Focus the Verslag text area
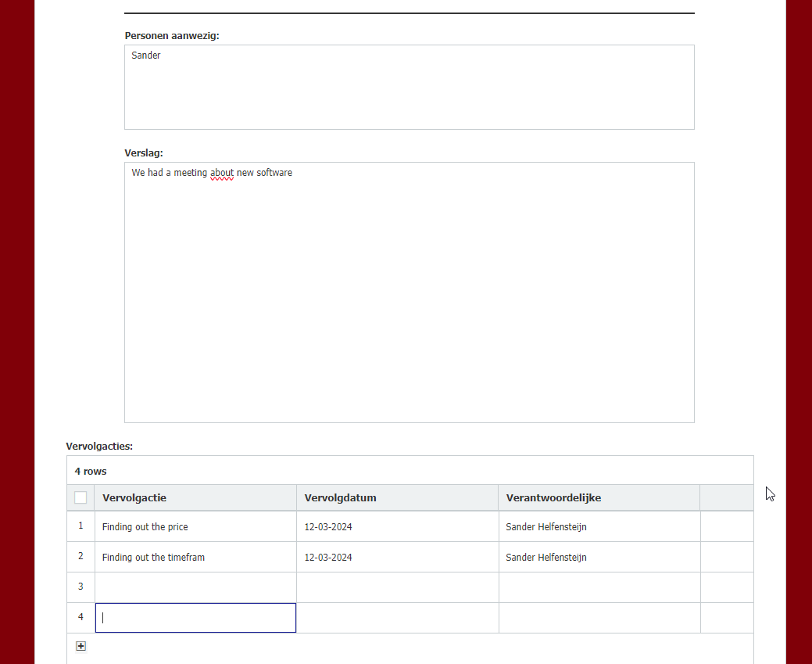The height and width of the screenshot is (664, 812). pyautogui.click(x=409, y=292)
